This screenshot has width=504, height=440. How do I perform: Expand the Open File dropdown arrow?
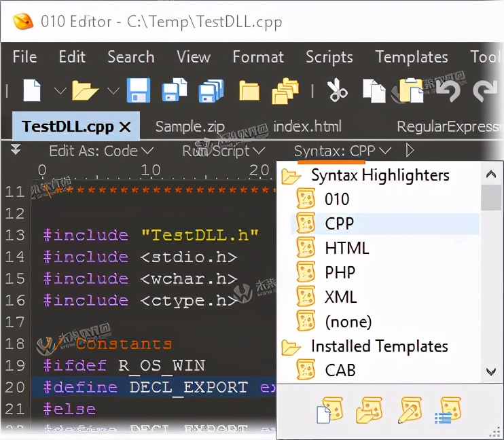pos(113,91)
